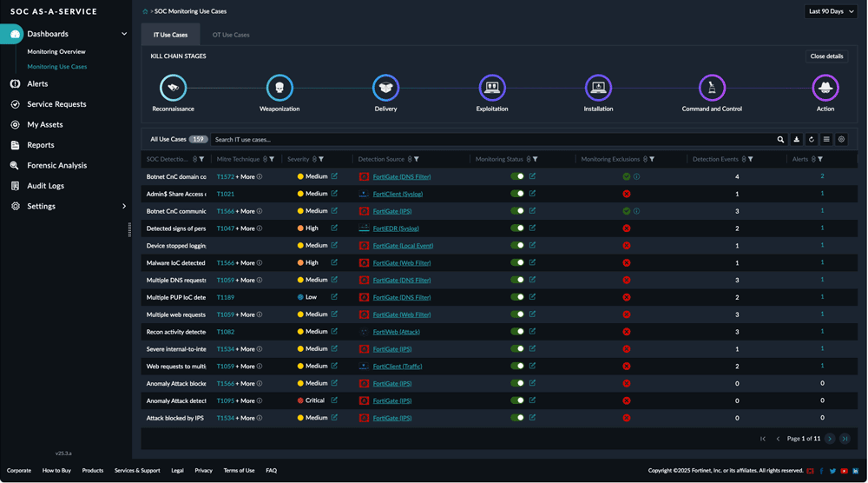Show info for T1572 + More techniques

259,176
